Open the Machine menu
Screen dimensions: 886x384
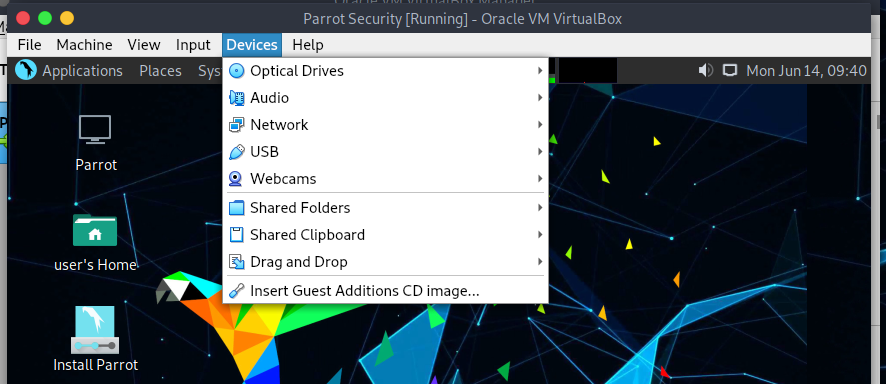84,45
